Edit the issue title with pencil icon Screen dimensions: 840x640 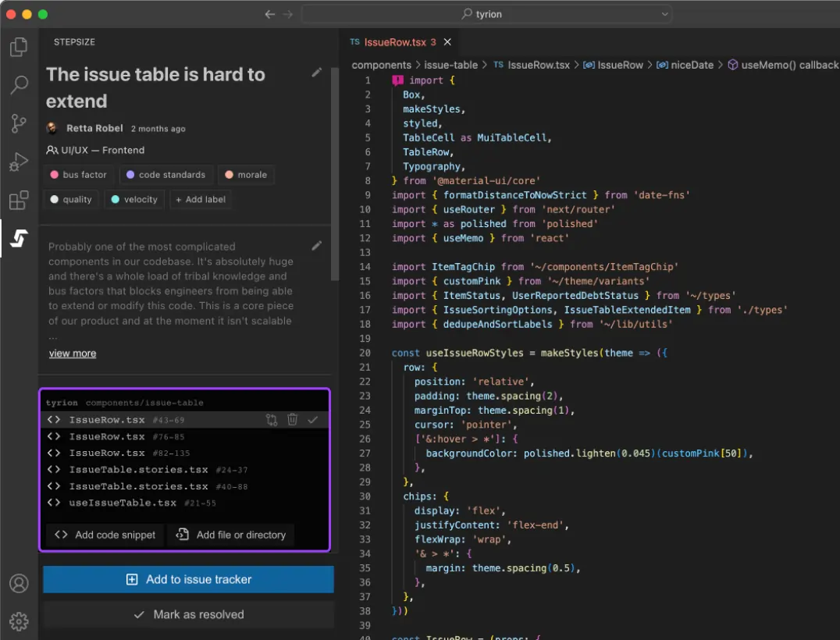[316, 73]
